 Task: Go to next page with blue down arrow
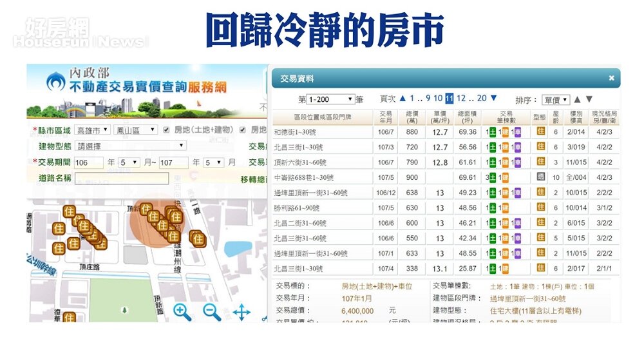pyautogui.click(x=494, y=98)
